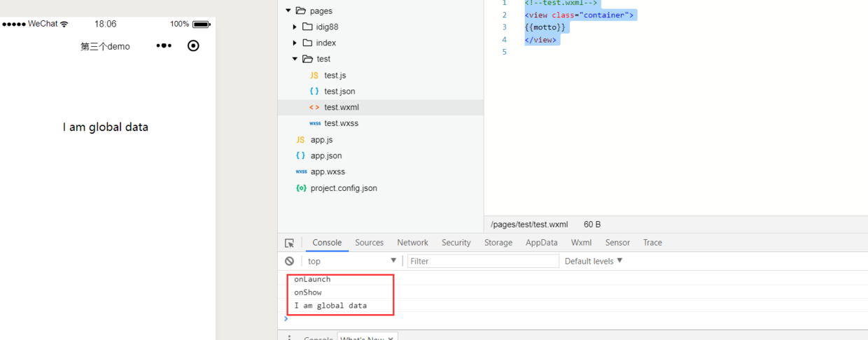Click the {{motto}} code on line 3
Image resolution: width=868 pixels, height=340 pixels.
[545, 27]
